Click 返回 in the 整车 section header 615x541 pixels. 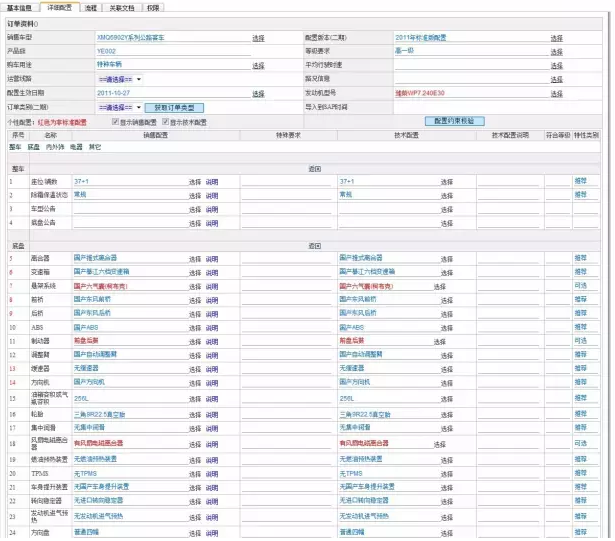(315, 169)
